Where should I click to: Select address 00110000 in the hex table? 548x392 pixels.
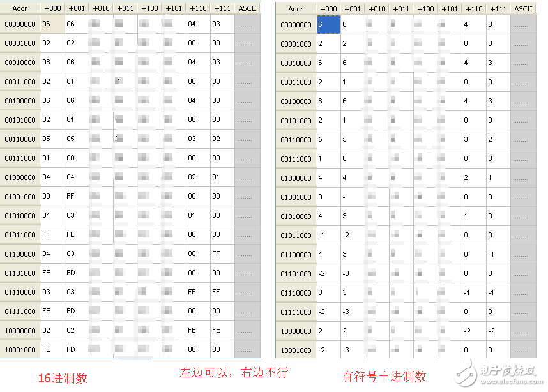(x=20, y=139)
